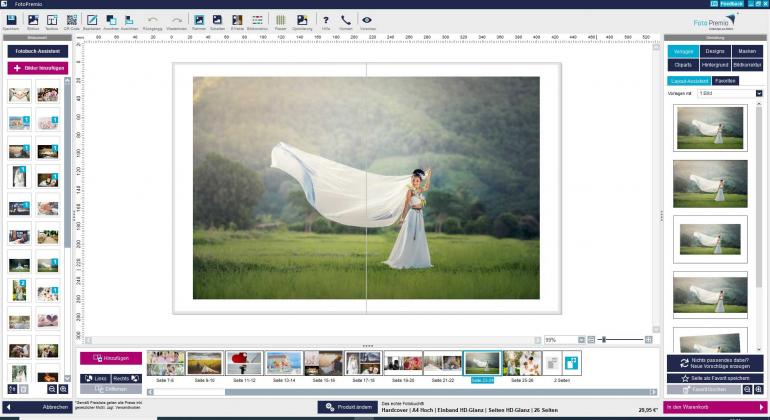Viewport: 770px width, 420px height.
Task: Zoom out layout suggestions magnifier minus
Action: coord(747,390)
